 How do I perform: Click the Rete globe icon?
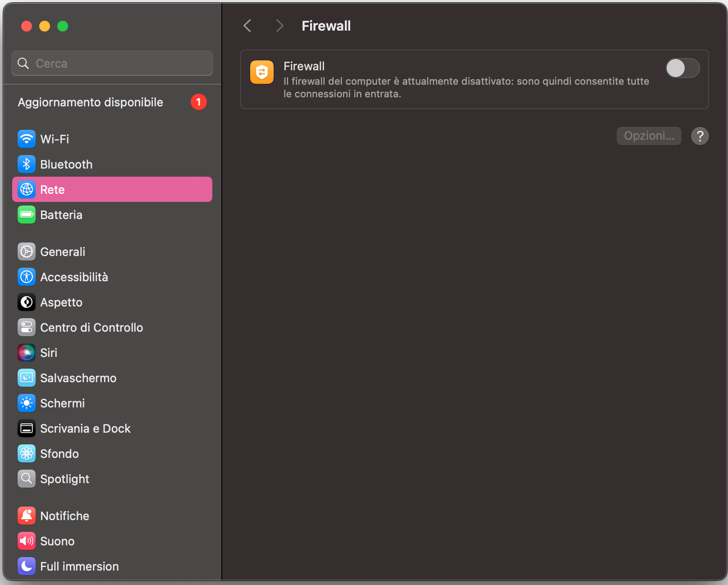pyautogui.click(x=27, y=189)
